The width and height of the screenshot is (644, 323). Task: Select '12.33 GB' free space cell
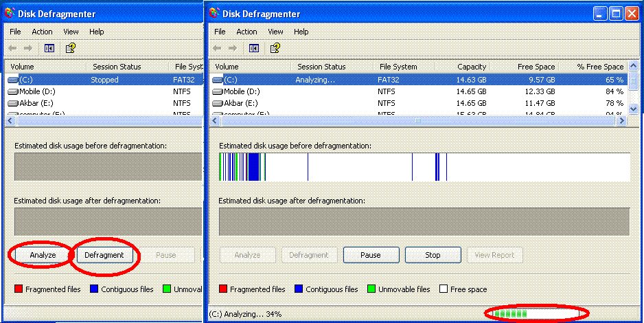tap(540, 91)
